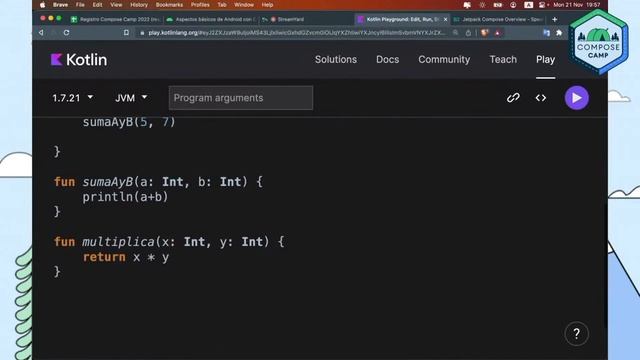Switch to the Jetpack Compose Overview tab
This screenshot has width=640, height=360.
[499, 19]
